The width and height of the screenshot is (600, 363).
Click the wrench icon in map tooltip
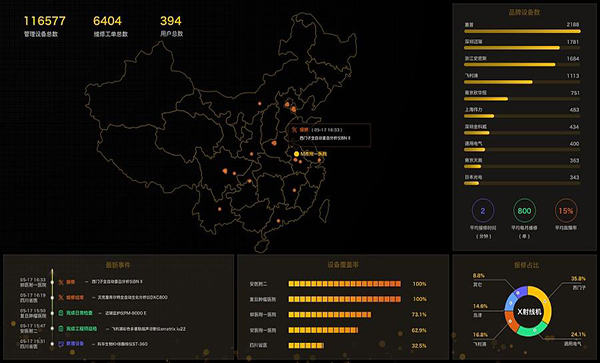294,130
